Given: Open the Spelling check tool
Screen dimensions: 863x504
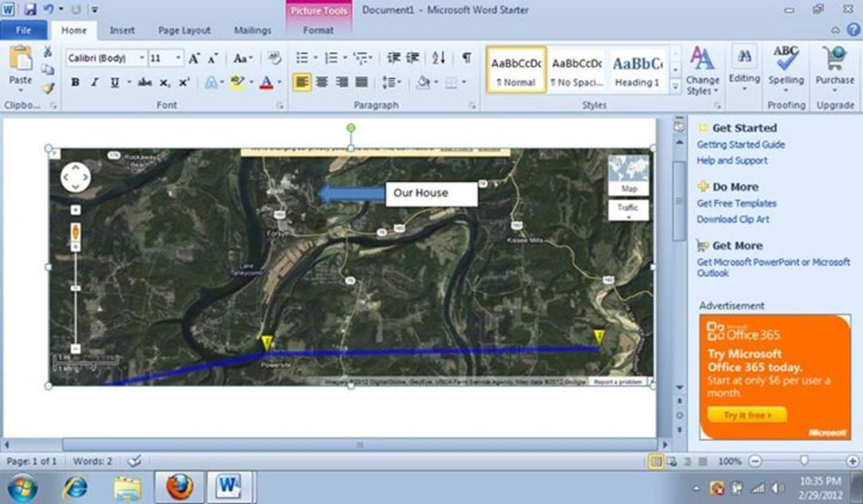Looking at the screenshot, I should pyautogui.click(x=786, y=69).
